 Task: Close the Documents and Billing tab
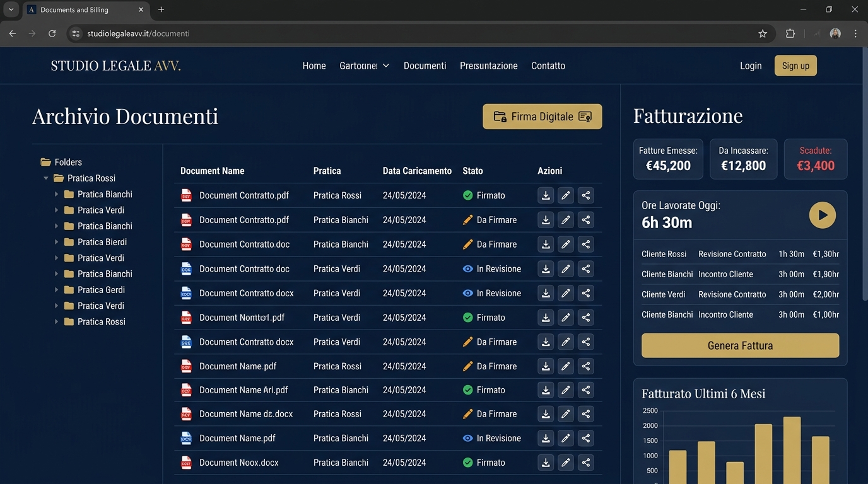pos(141,9)
